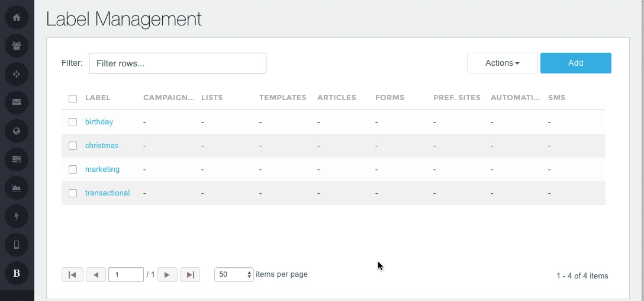The height and width of the screenshot is (301, 644).
Task: Open the globe icon in sidebar
Action: pyautogui.click(x=17, y=131)
